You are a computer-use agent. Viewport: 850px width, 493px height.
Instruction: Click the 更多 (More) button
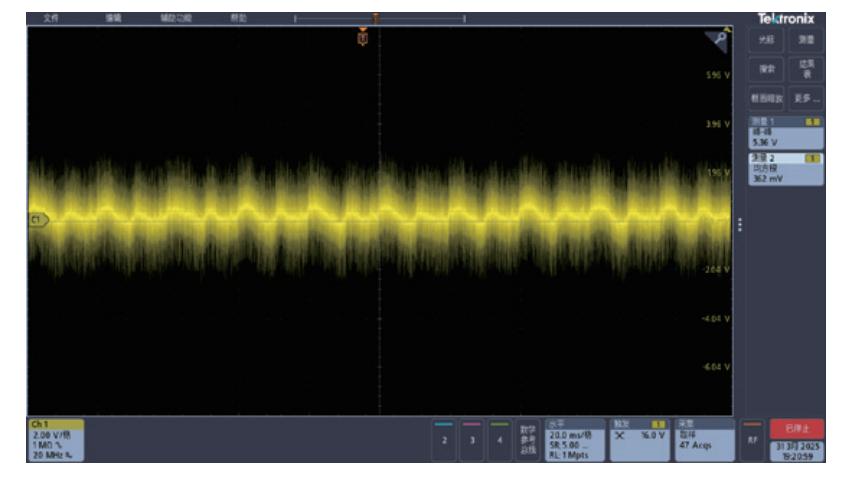point(807,98)
